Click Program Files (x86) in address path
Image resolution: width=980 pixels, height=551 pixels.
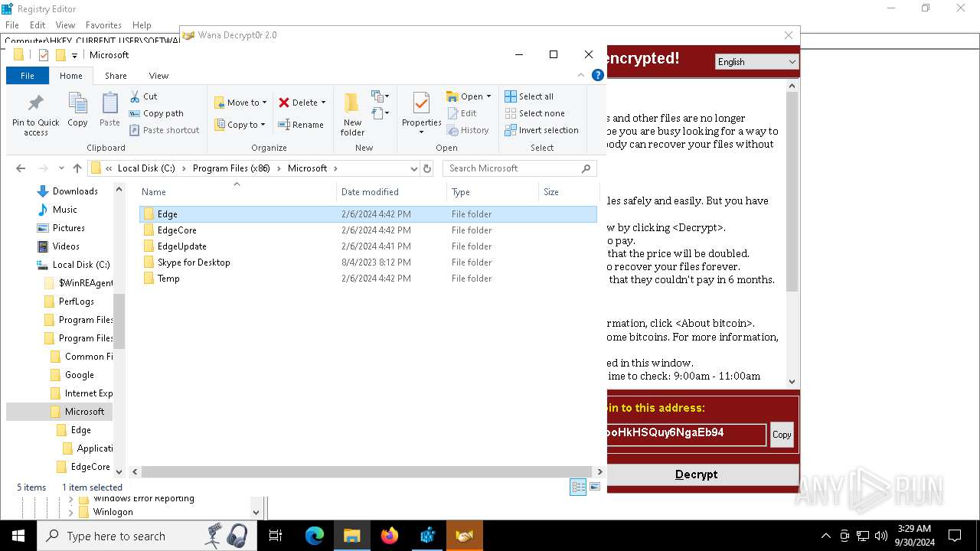pos(231,168)
